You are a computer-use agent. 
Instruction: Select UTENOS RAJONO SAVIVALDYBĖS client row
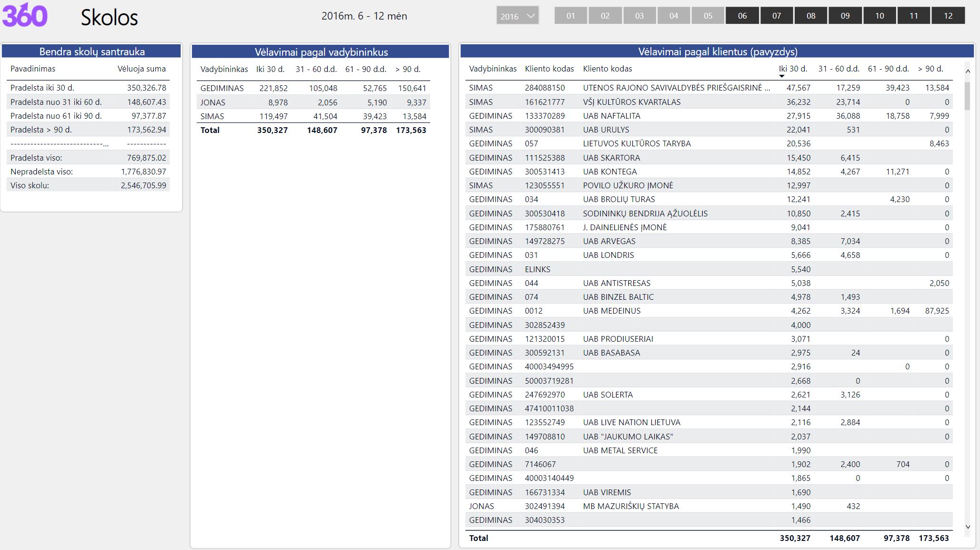pyautogui.click(x=709, y=88)
